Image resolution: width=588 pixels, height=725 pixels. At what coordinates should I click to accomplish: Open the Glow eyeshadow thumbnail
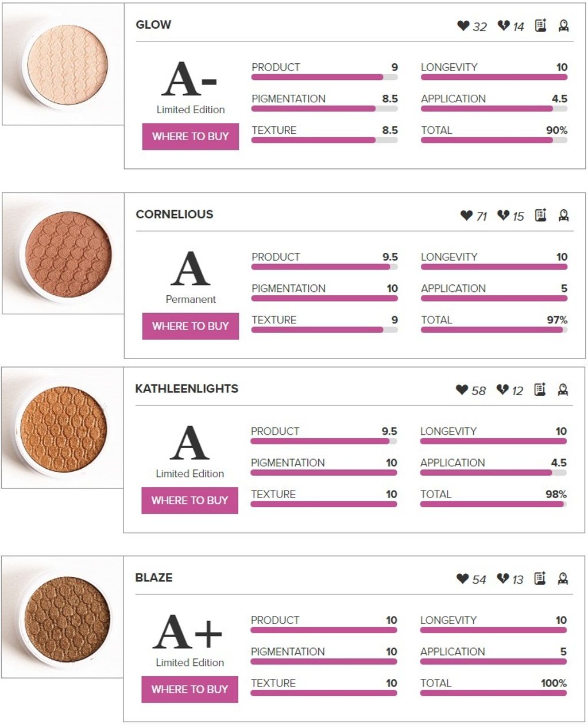(63, 64)
